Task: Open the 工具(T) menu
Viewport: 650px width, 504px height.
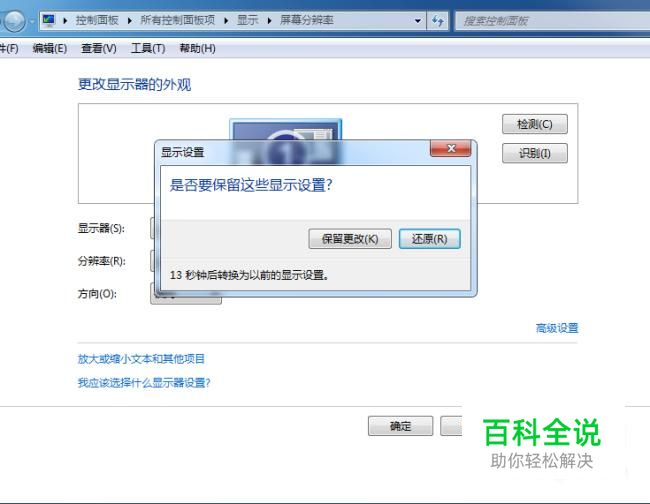Action: click(x=148, y=48)
